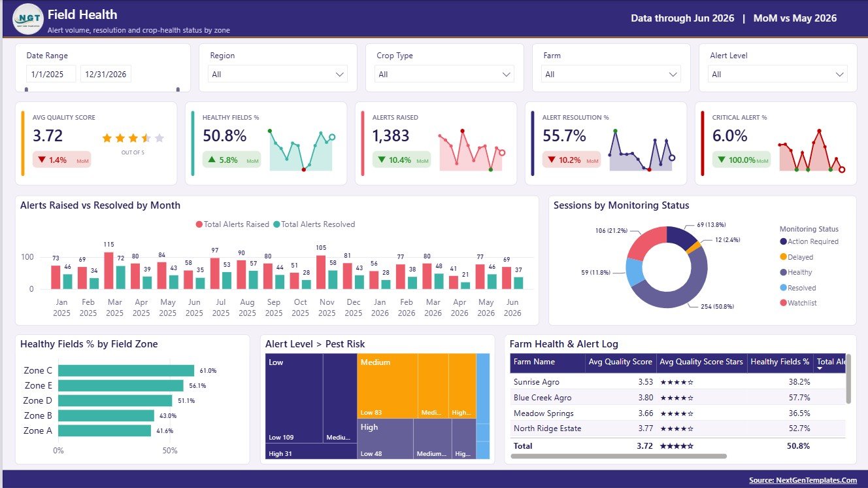Click the Apr 2026 alerts resolved bar 21

click(465, 285)
